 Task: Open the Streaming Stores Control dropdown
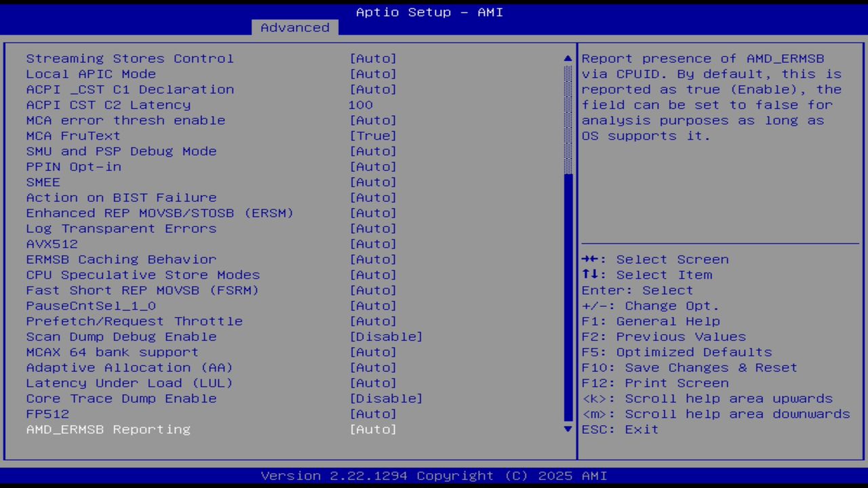point(373,58)
